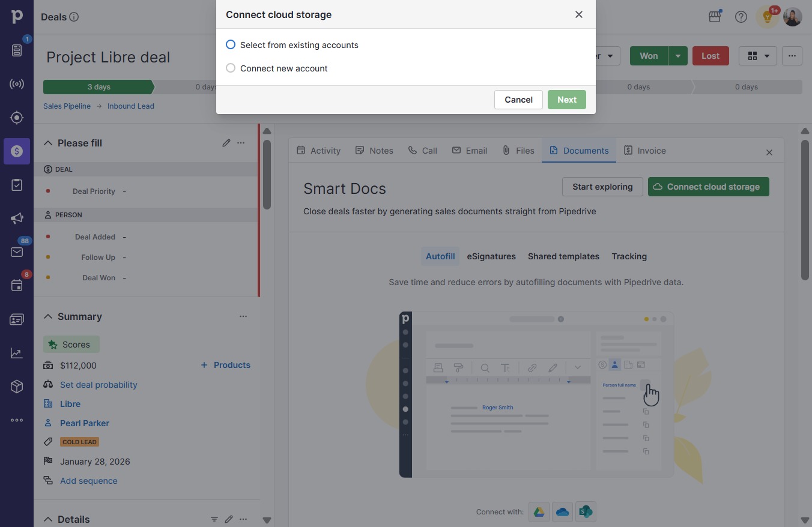Collapse the Summary section

pyautogui.click(x=48, y=316)
